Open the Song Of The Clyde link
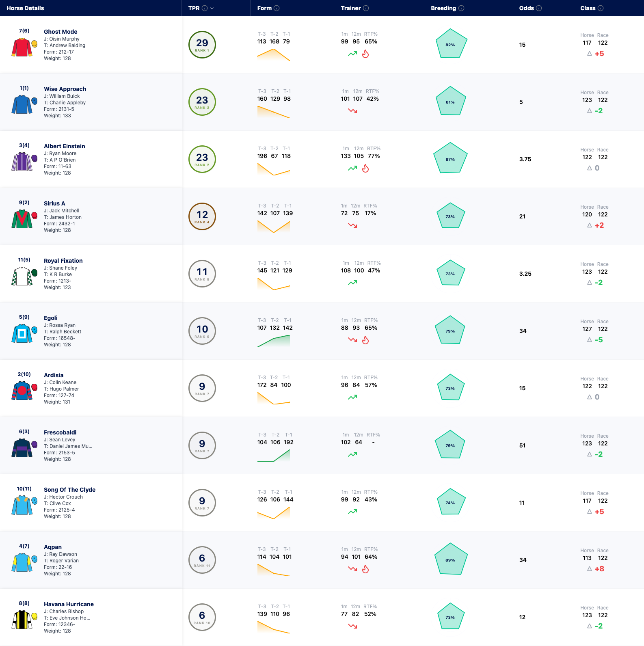644x646 pixels. pos(70,490)
